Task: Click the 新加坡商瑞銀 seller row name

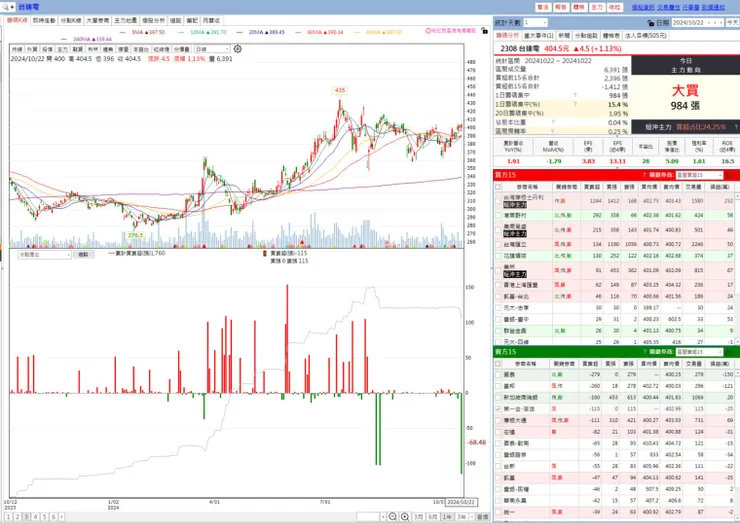Action: pos(521,397)
